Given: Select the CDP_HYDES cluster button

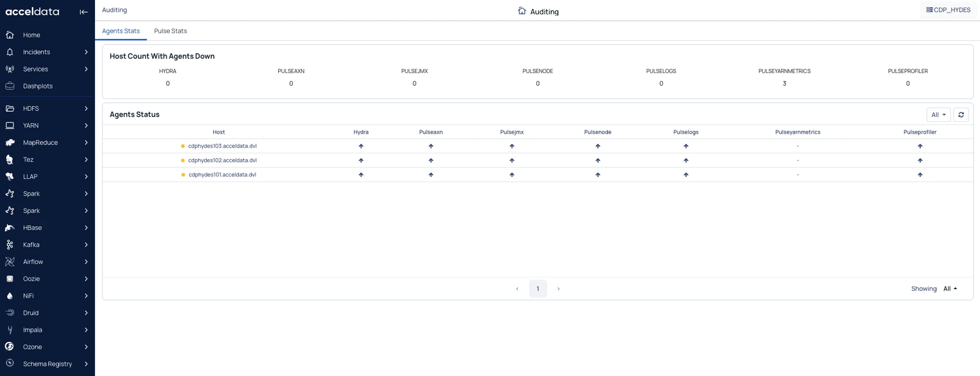Looking at the screenshot, I should coord(948,10).
